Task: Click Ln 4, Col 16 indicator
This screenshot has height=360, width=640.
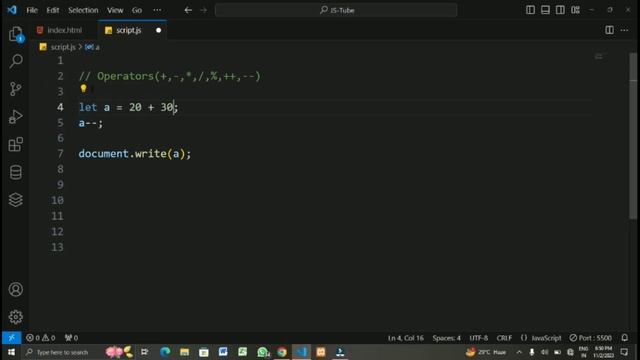Action: point(405,338)
